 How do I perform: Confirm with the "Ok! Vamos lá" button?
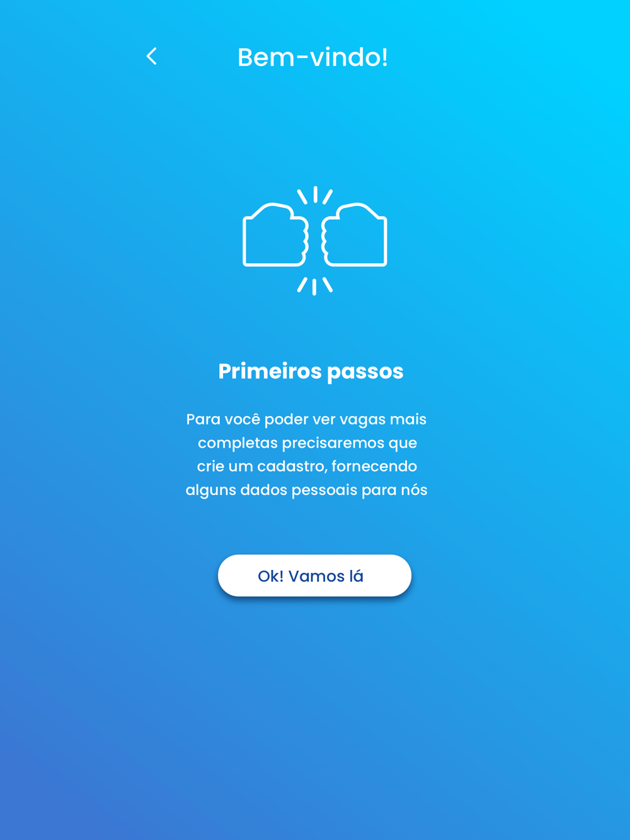[314, 576]
